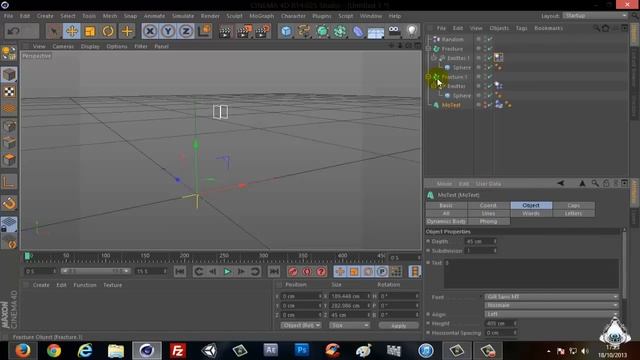
Task: Open the viewport Cameras menu
Action: point(63,47)
